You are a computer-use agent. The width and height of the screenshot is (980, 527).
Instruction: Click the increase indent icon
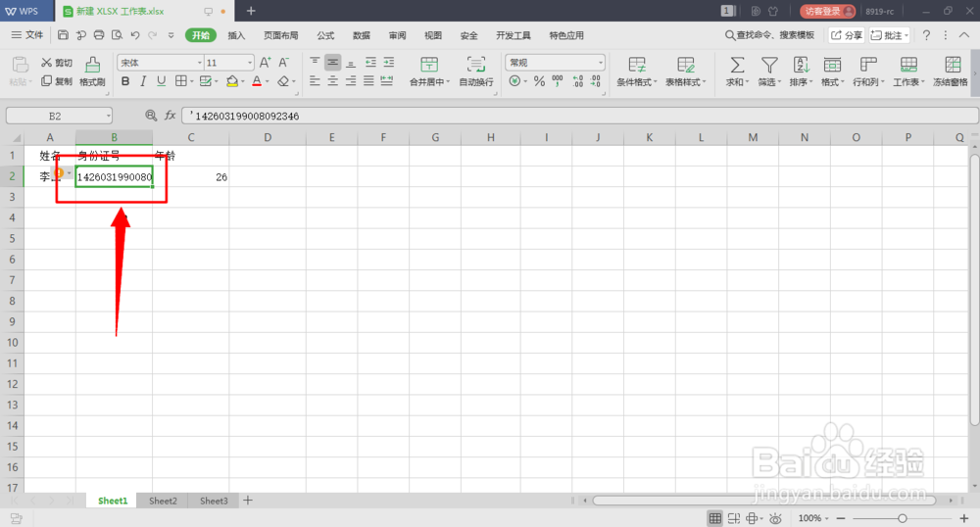click(389, 63)
